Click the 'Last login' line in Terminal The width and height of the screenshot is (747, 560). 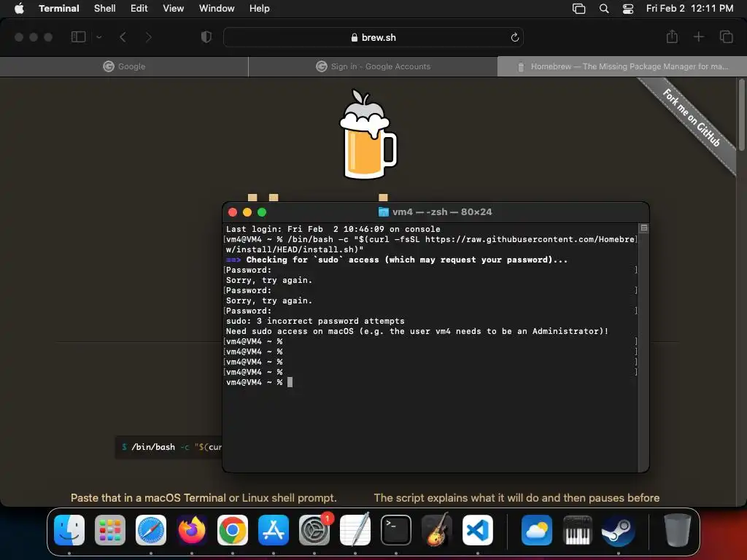pos(333,229)
